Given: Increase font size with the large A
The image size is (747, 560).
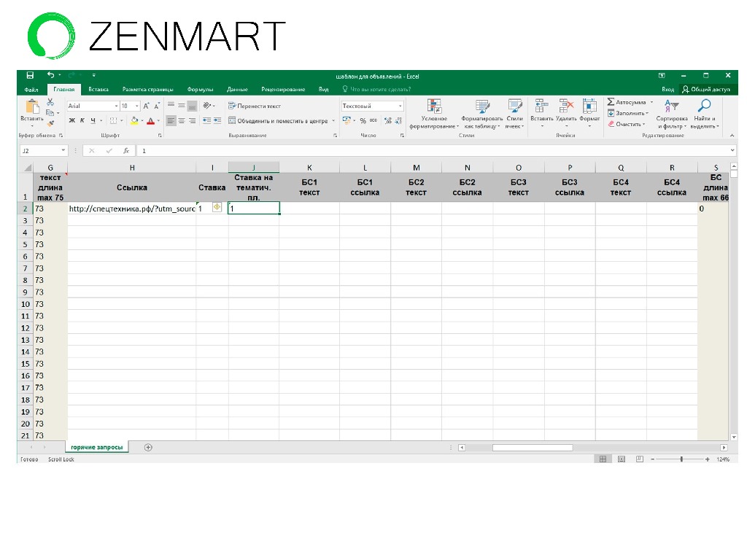Looking at the screenshot, I should pyautogui.click(x=146, y=106).
